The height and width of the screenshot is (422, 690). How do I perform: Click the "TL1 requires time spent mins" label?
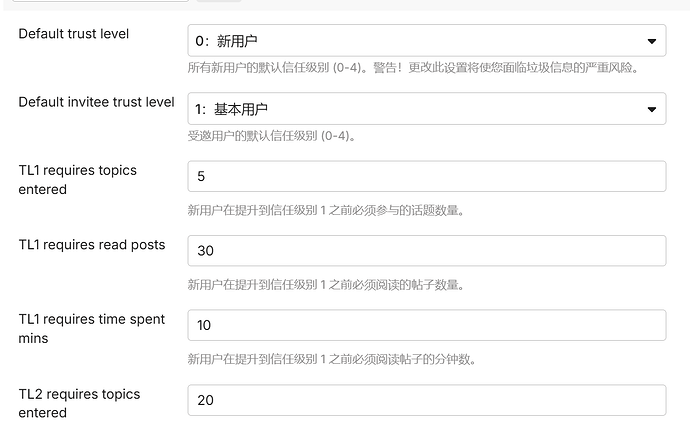pyautogui.click(x=92, y=328)
